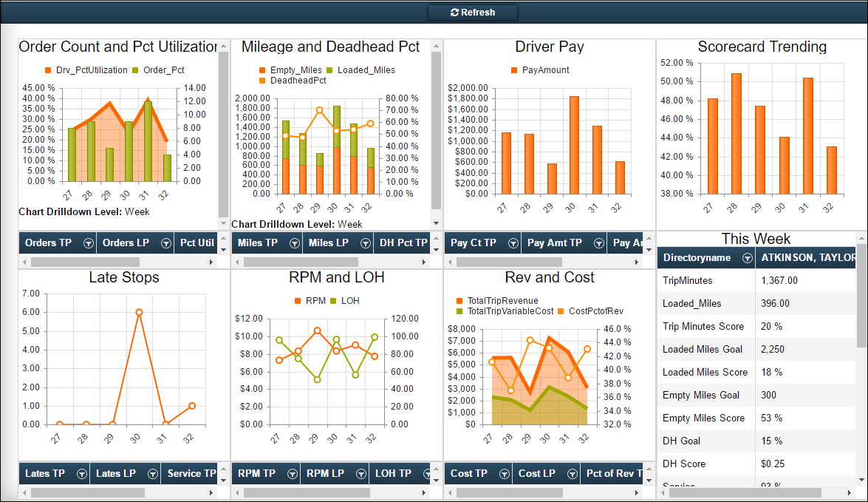Toggle TotalTripRevenue legend series
Screen dimensions: 868x502
pyautogui.click(x=497, y=300)
